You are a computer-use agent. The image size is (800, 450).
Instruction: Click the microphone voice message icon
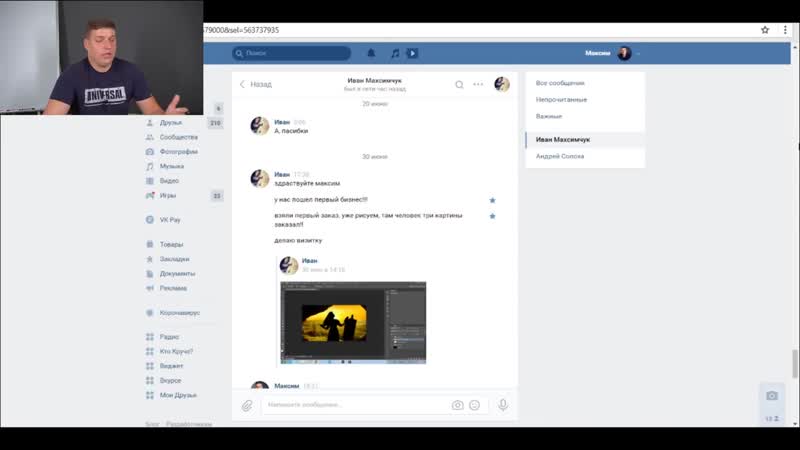click(x=503, y=405)
